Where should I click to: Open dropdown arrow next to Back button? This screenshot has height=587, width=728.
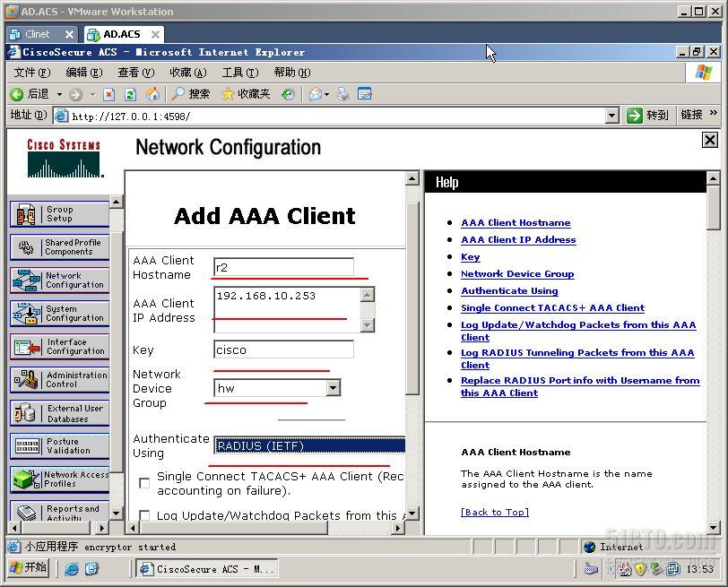[59, 95]
